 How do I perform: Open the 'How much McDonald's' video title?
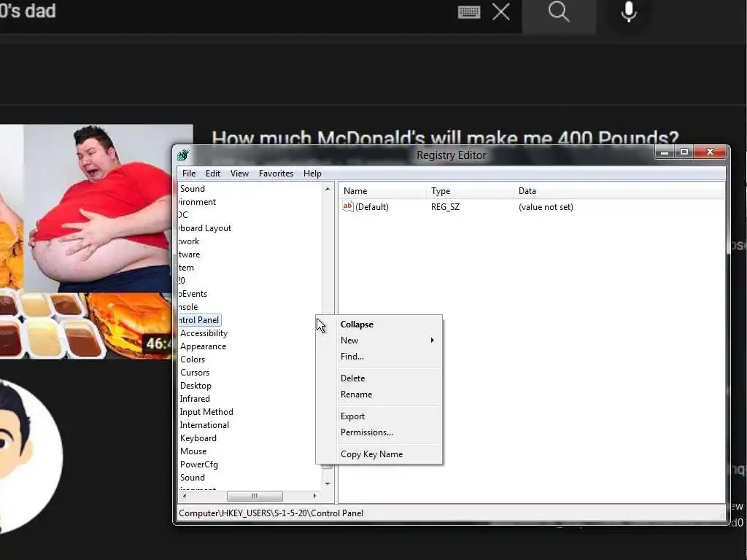(445, 137)
